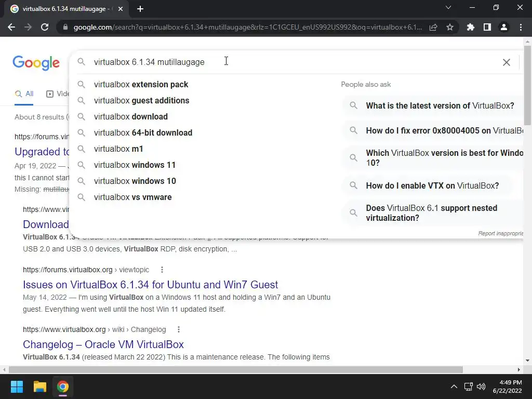
Task: Open network status tray icon
Action: tap(469, 387)
